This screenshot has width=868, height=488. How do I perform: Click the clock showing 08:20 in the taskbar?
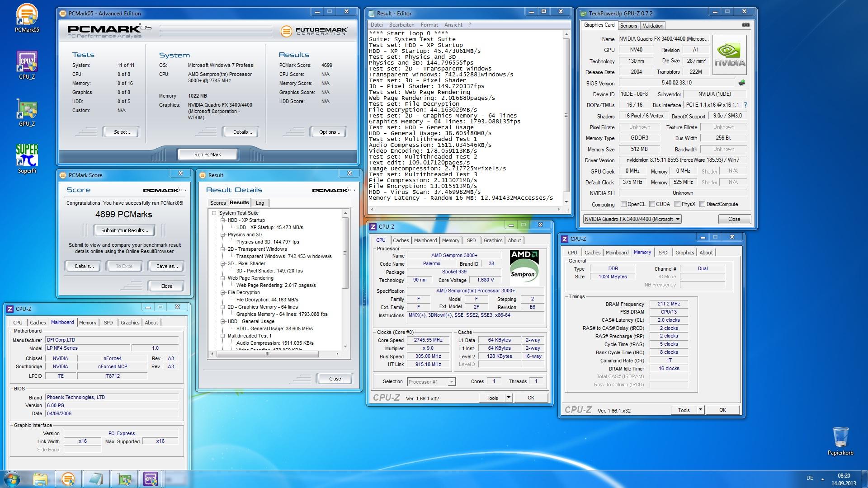tap(844, 476)
